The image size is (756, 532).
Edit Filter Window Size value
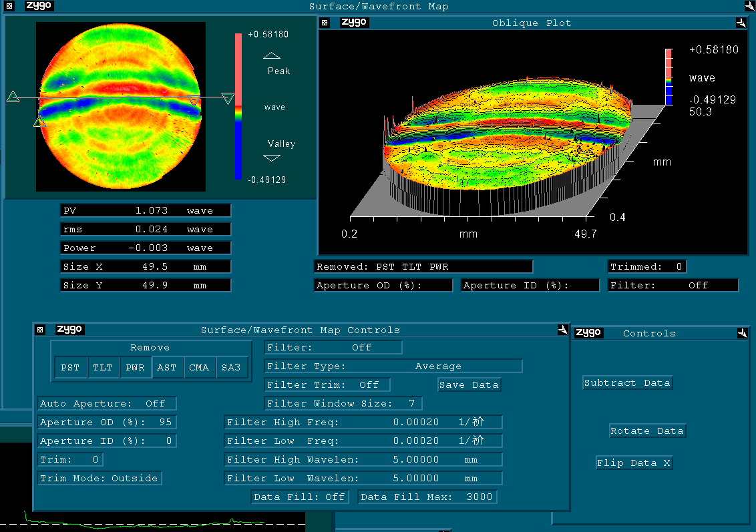[x=343, y=403]
